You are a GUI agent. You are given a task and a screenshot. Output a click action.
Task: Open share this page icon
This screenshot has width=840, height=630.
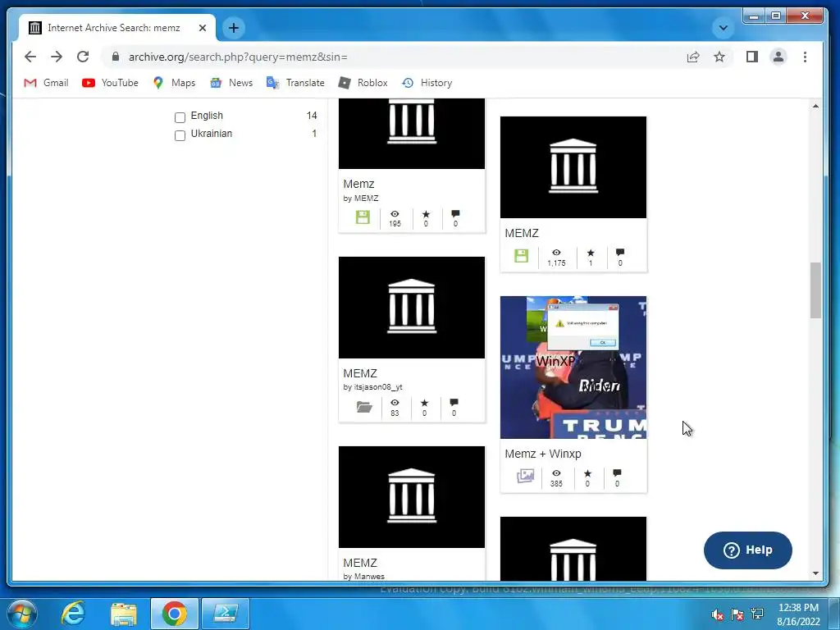click(693, 57)
